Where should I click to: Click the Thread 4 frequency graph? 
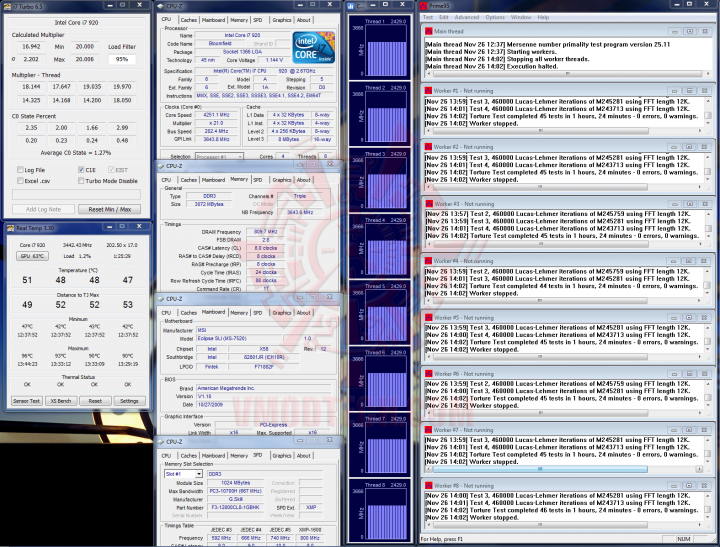tap(386, 249)
